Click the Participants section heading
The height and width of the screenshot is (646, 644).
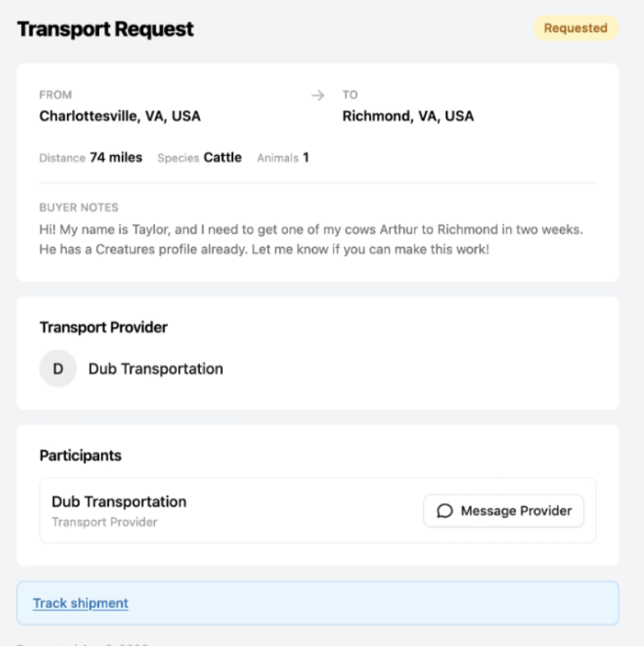(80, 455)
